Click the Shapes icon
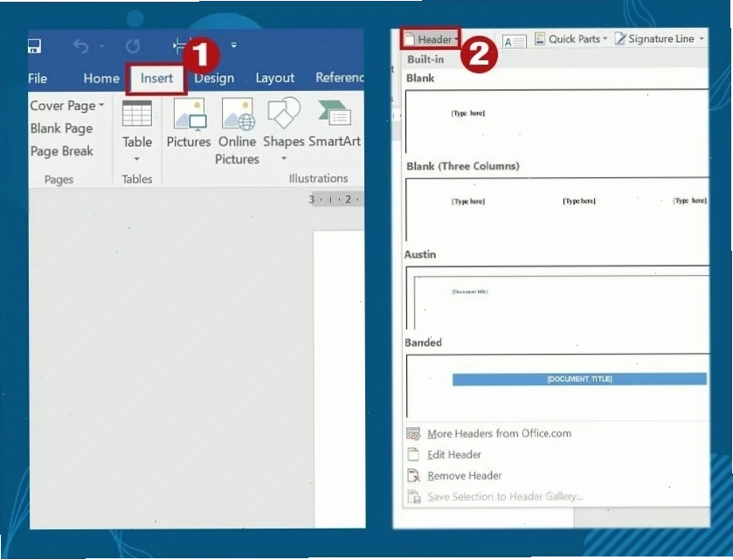The image size is (733, 560). (x=283, y=112)
